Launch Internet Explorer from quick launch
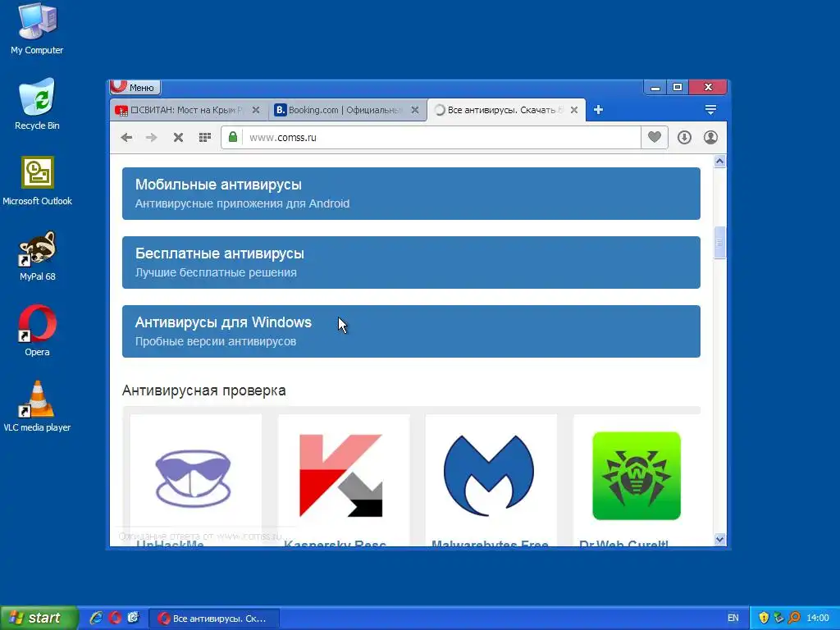The height and width of the screenshot is (630, 840). click(x=97, y=618)
